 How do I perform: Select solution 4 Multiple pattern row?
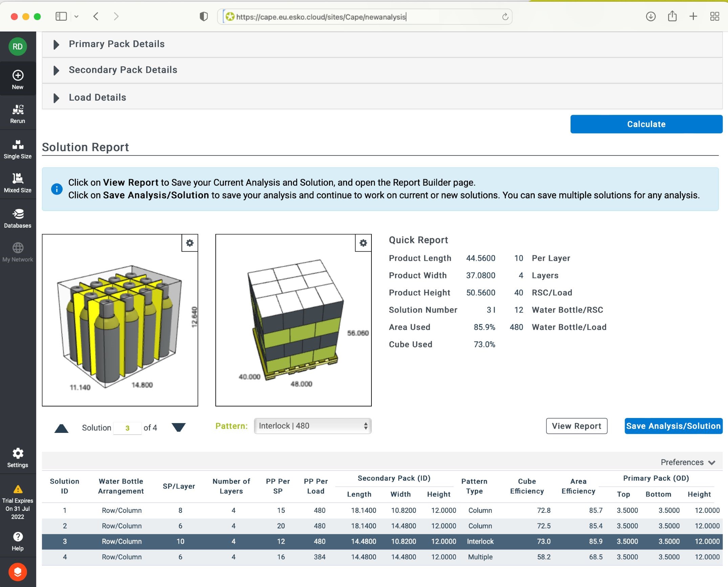[x=382, y=557]
